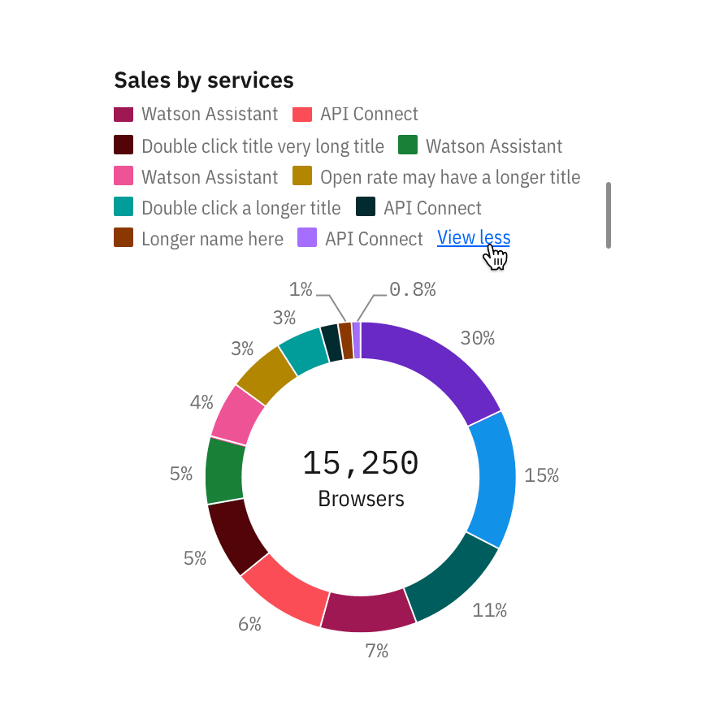Toggle the mustard Open rate legend swatch
The image size is (728, 728).
302,176
